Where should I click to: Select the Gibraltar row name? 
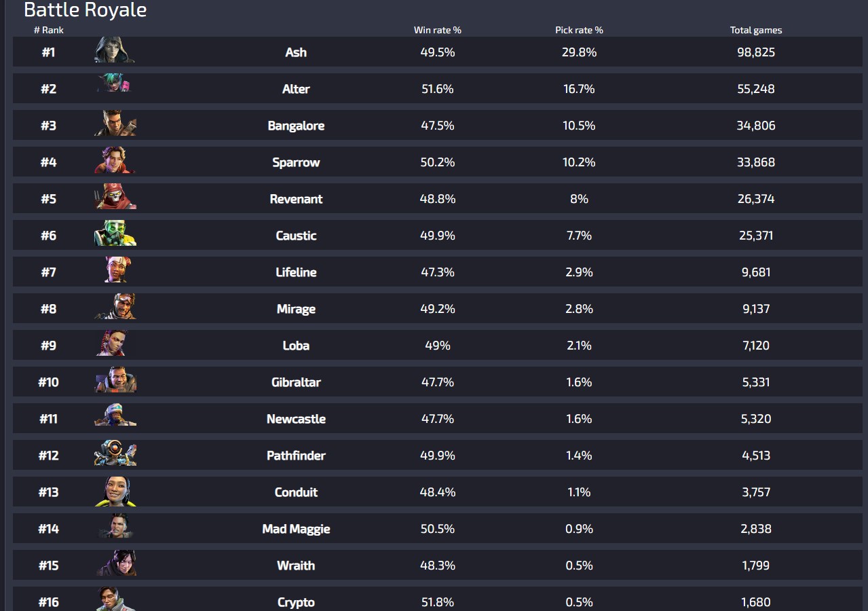(x=296, y=382)
